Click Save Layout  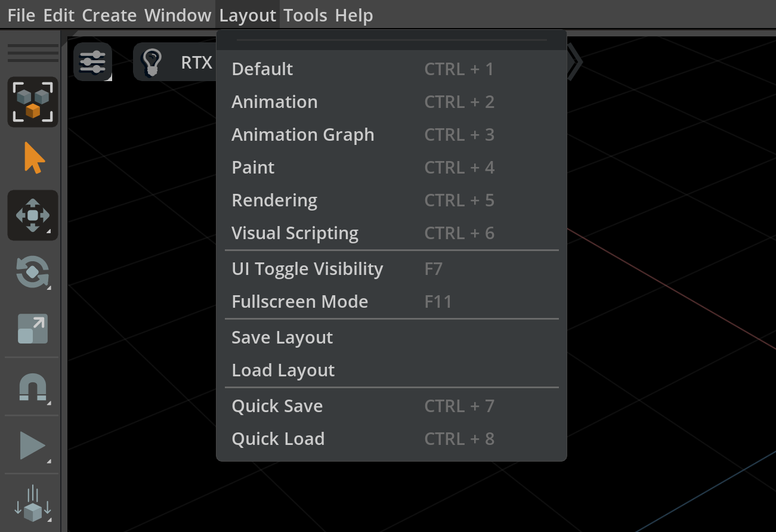(x=391, y=338)
